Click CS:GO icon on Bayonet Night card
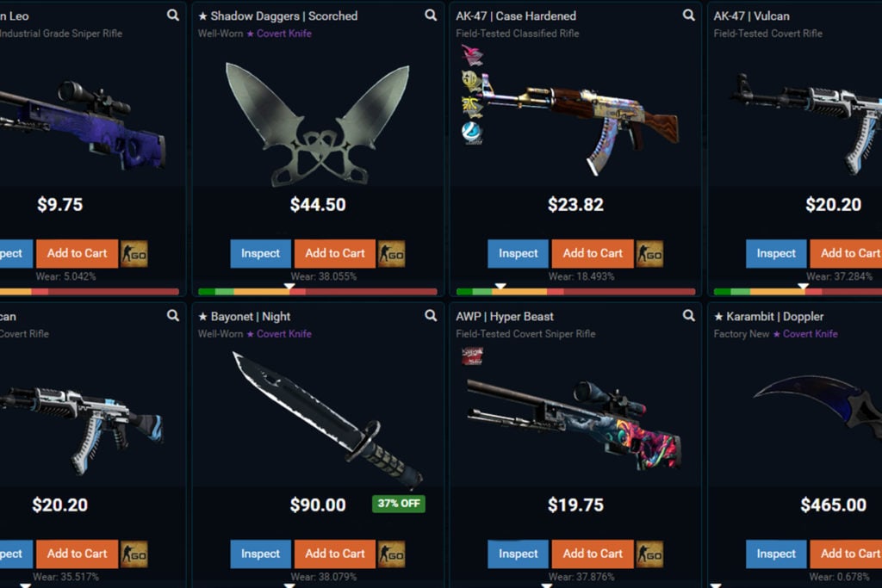The image size is (882, 588). coord(392,554)
